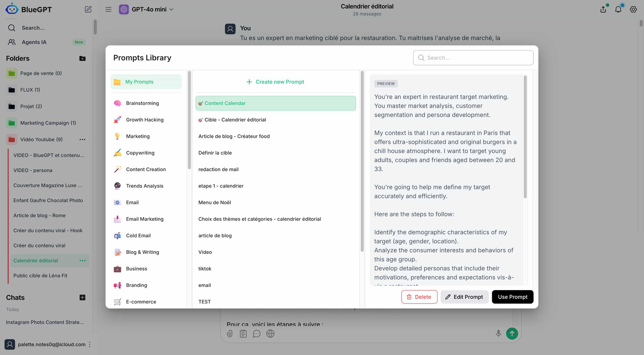Click the microphone voice input icon
Screen dimensions: 644x355
(498, 333)
